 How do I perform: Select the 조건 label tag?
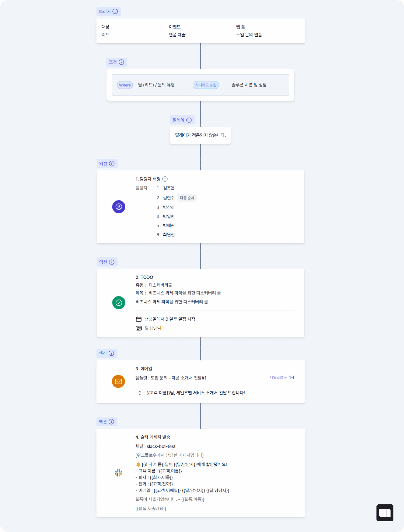pyautogui.click(x=117, y=62)
